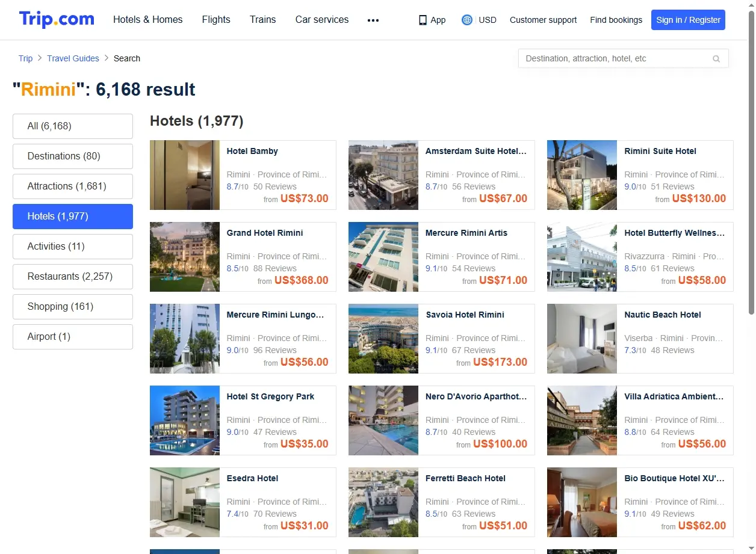Screen dimensions: 756x554
Task: Click Savoia Hotel Rimini title
Action: [465, 315]
